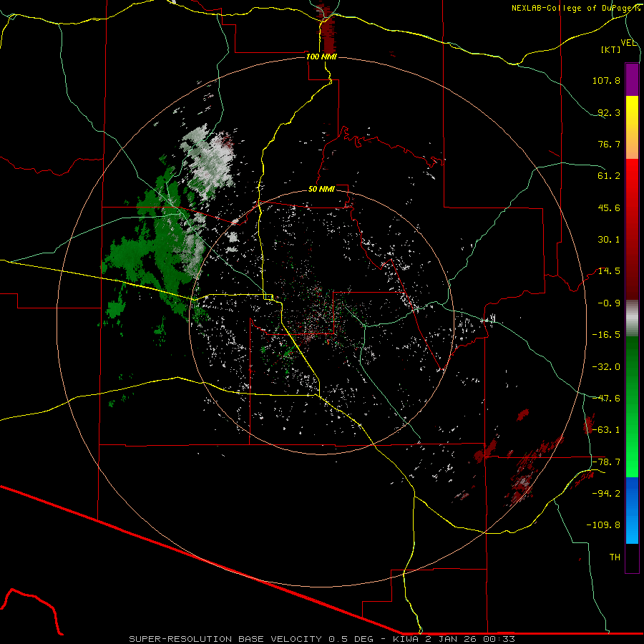Click the 45.6 legend value

coord(609,208)
